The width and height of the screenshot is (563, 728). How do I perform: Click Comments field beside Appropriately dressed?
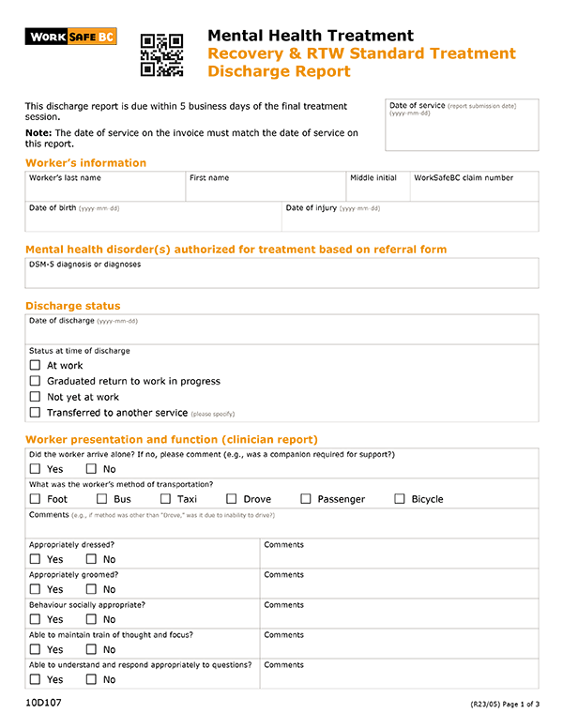[x=400, y=554]
